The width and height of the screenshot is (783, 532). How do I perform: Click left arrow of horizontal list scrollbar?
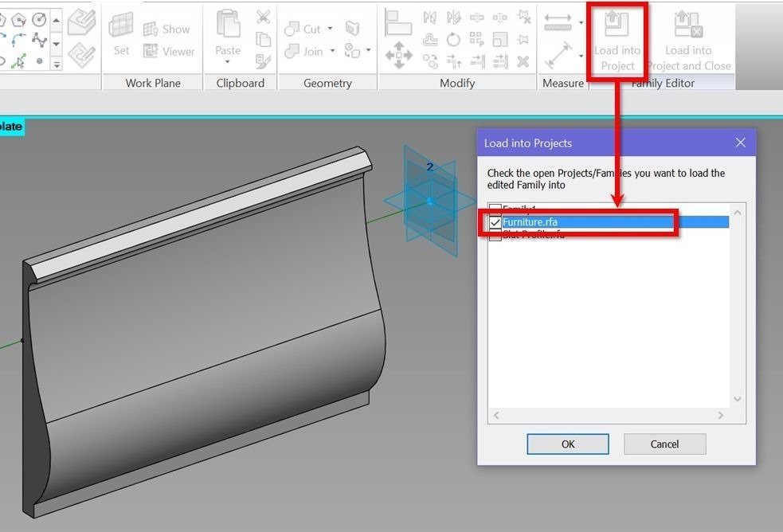click(x=496, y=415)
